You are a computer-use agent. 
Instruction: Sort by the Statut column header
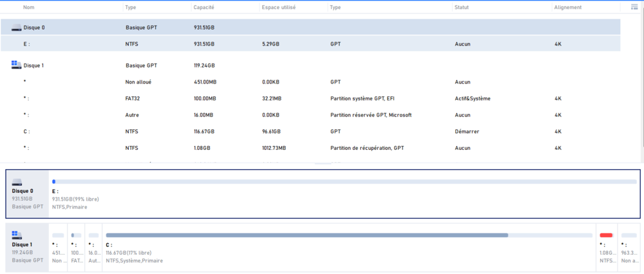point(462,7)
